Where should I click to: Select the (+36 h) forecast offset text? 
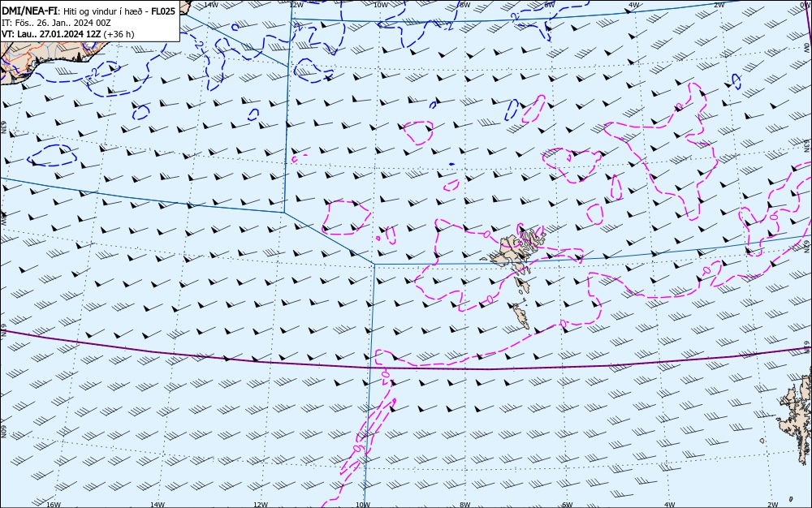[119, 34]
